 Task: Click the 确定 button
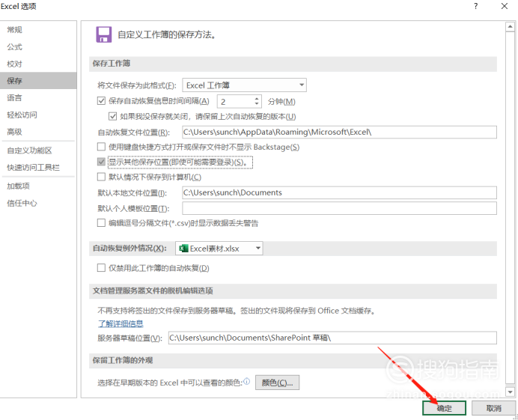coord(444,408)
